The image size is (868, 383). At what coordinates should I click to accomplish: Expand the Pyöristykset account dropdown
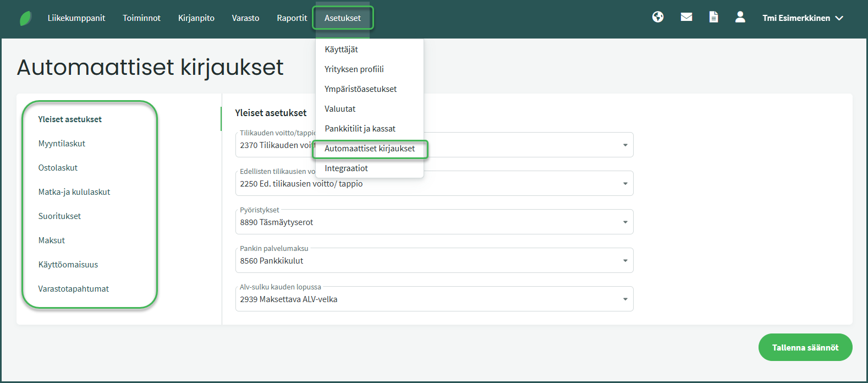tap(625, 222)
